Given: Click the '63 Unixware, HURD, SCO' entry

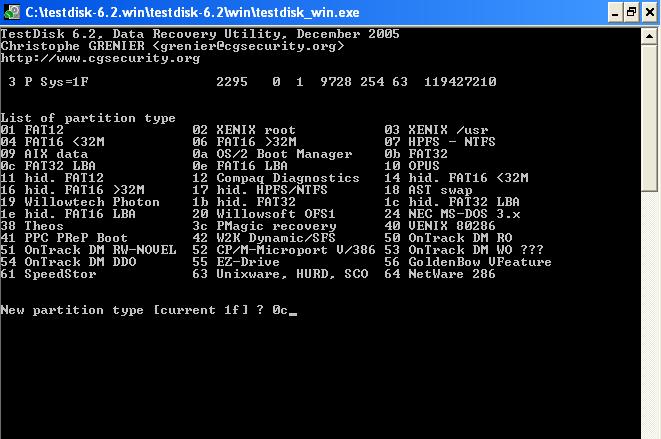Looking at the screenshot, I should (x=280, y=274).
